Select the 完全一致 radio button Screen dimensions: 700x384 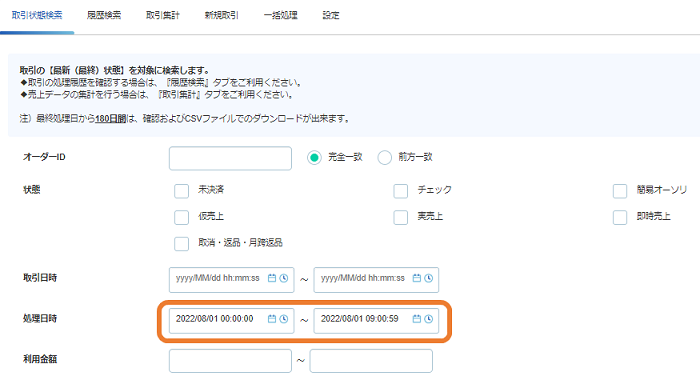coord(314,158)
